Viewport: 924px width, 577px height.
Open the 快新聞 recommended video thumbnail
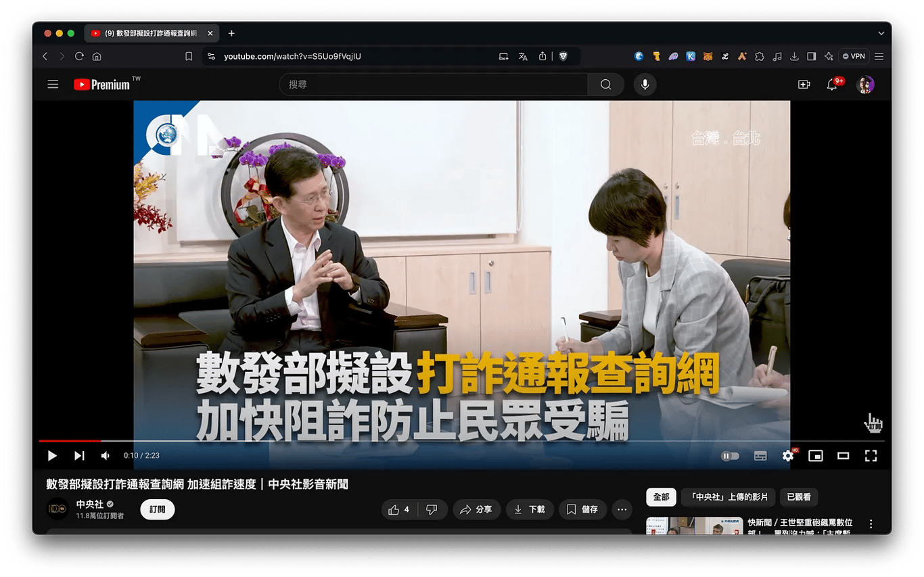click(694, 526)
